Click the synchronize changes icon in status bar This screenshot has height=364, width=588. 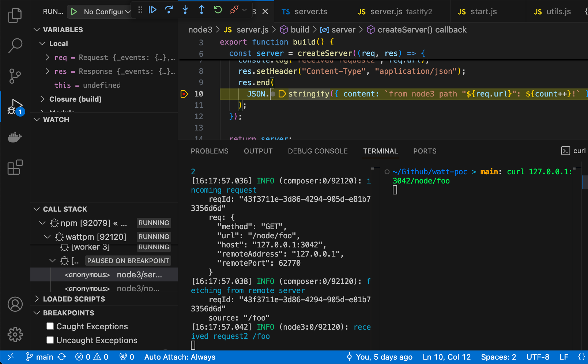[62, 357]
